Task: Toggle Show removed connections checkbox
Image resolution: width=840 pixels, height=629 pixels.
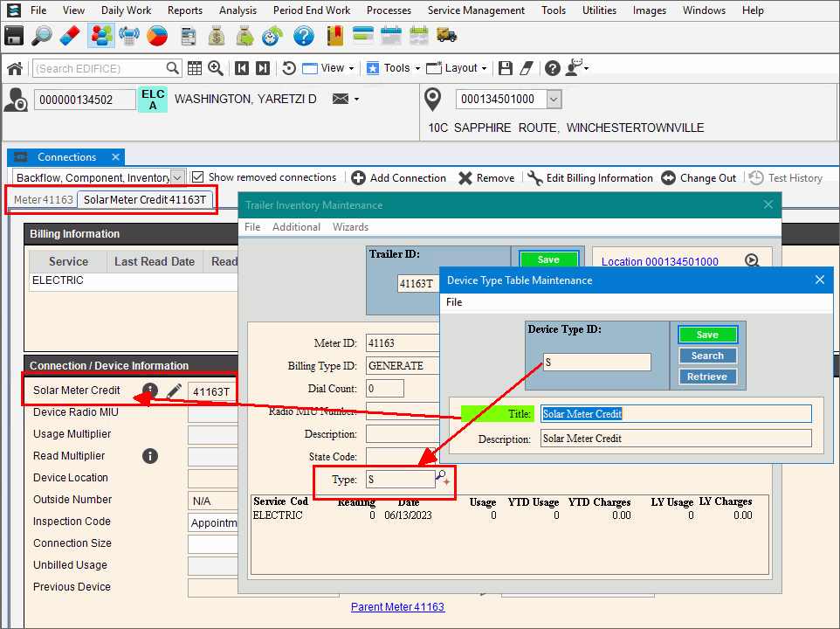Action: tap(197, 177)
